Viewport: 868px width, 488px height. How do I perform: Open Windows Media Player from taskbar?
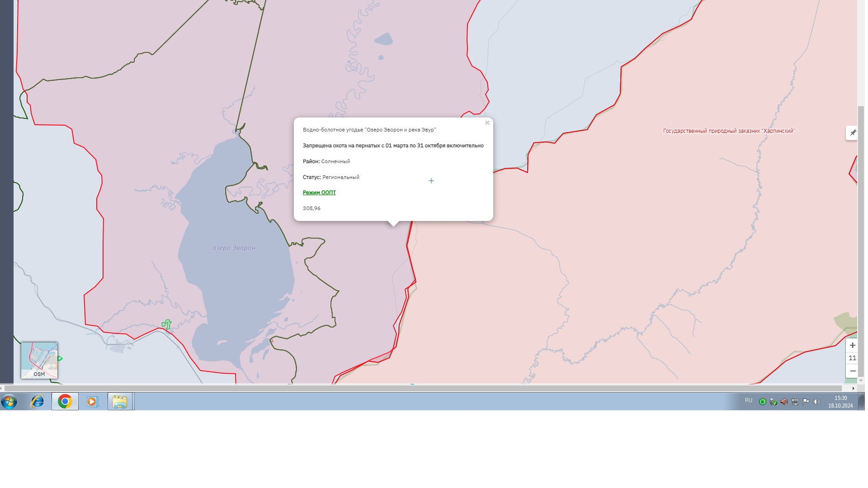(92, 401)
